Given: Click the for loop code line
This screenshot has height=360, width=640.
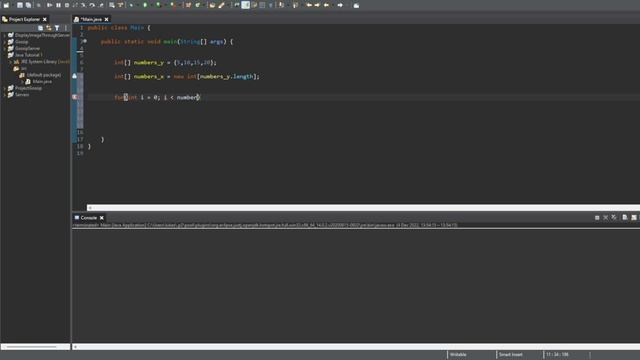Looking at the screenshot, I should coord(157,97).
